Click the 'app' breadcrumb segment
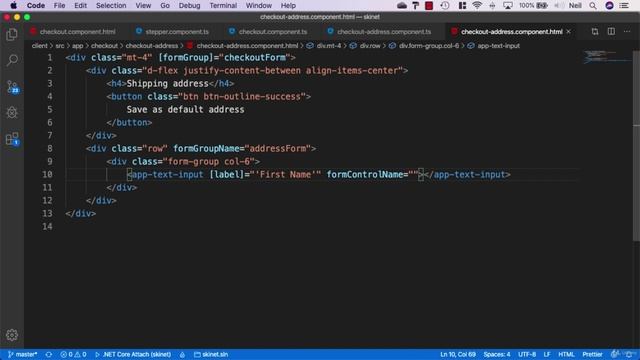 click(78, 46)
